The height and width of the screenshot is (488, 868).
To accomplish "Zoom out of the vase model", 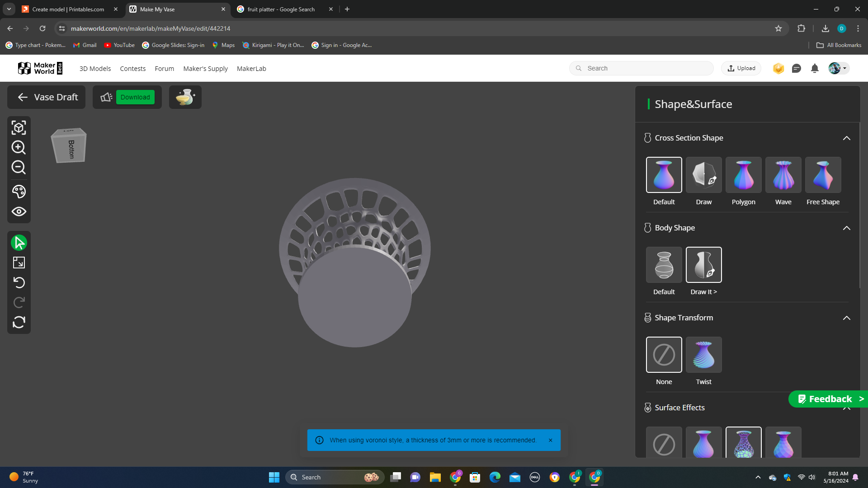I will [x=19, y=167].
